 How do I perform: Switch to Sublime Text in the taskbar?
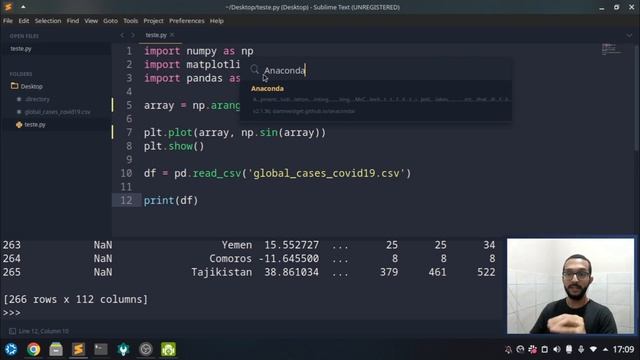[x=78, y=349]
